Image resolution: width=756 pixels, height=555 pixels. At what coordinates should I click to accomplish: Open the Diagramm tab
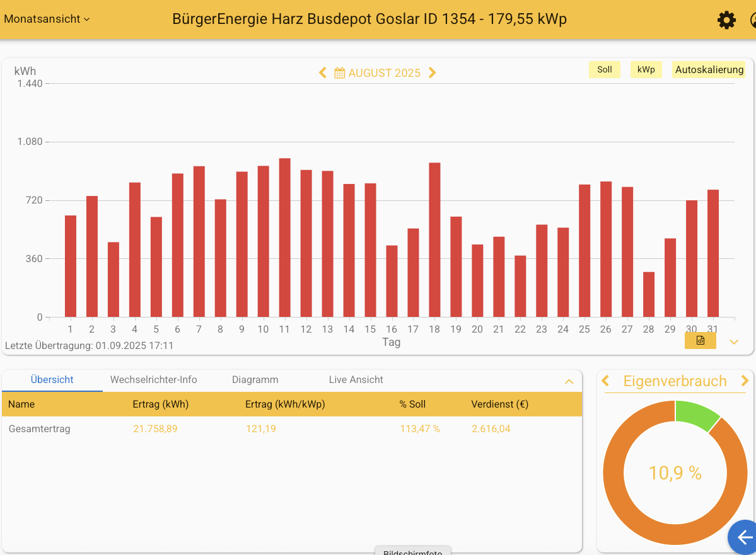pyautogui.click(x=255, y=380)
